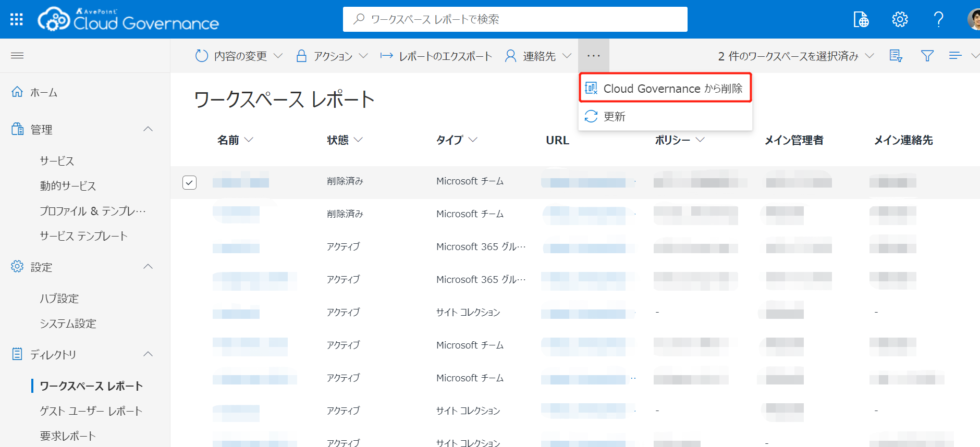Expand 連絡先 dropdown arrow
The image size is (980, 447).
[x=567, y=56]
